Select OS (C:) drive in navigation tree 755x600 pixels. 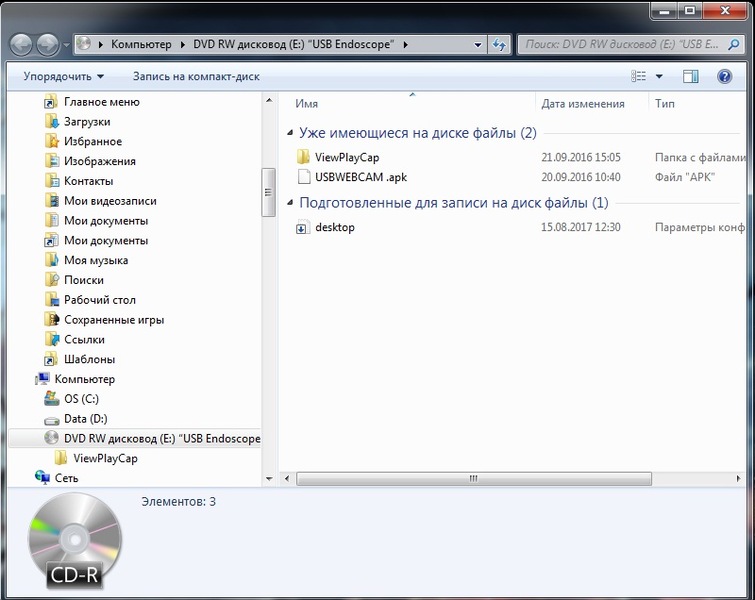81,399
